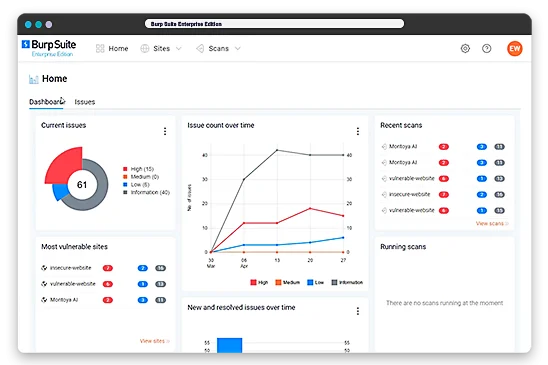548x365 pixels.
Task: Click blue low badge for insecure-website in Recent scans
Action: coord(482,195)
